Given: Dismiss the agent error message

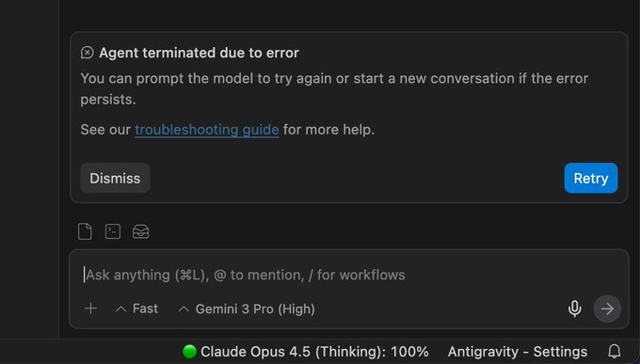Looking at the screenshot, I should 115,179.
